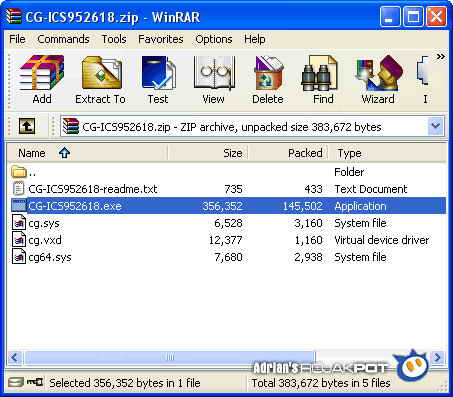Click 'Selected 356,352 bytes in 1 file' status text
The width and height of the screenshot is (453, 397).
pos(125,383)
